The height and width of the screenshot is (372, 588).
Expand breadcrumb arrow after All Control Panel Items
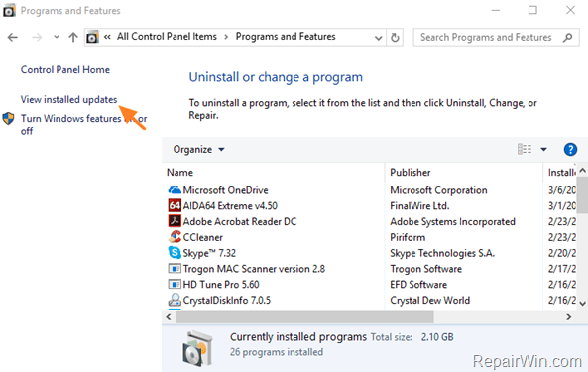[x=226, y=37]
